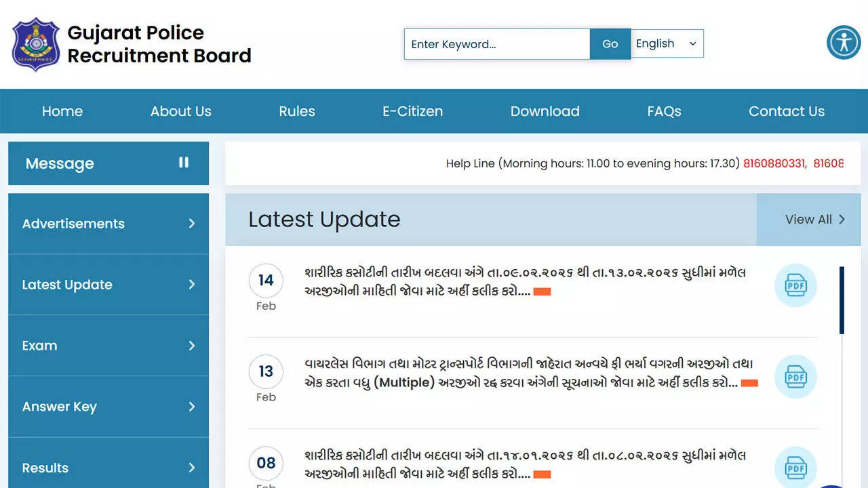
Task: Click View All latest updates
Action: tap(814, 220)
